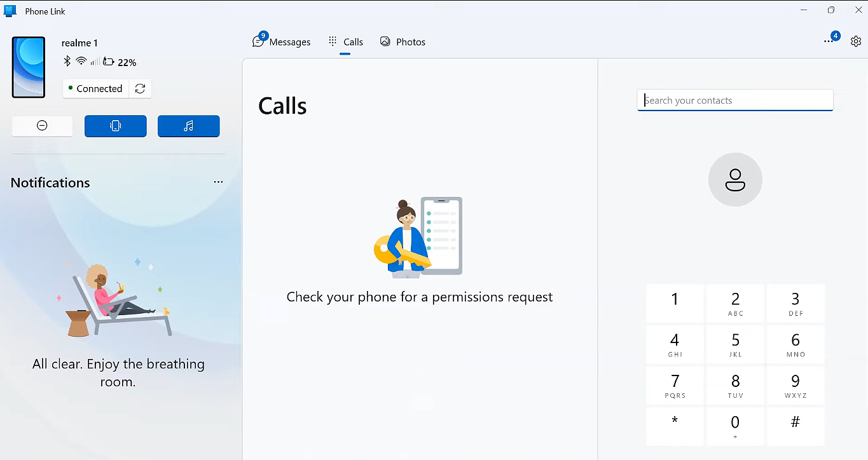Click the Photos tab picture icon
Screen dimensions: 868x460
click(x=385, y=41)
